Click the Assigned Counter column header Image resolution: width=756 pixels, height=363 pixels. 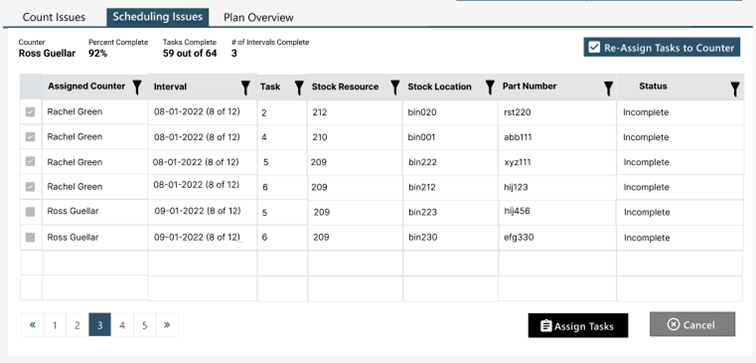coord(86,86)
